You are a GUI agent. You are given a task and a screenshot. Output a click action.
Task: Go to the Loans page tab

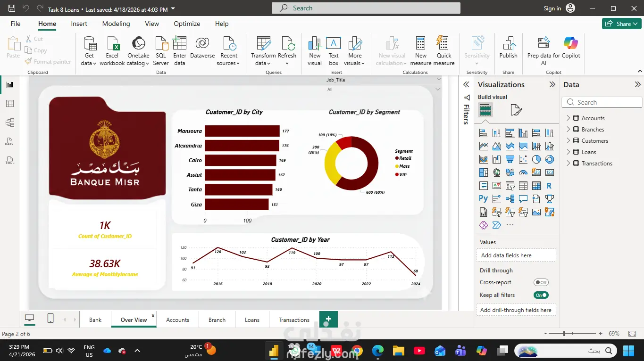[x=252, y=320]
